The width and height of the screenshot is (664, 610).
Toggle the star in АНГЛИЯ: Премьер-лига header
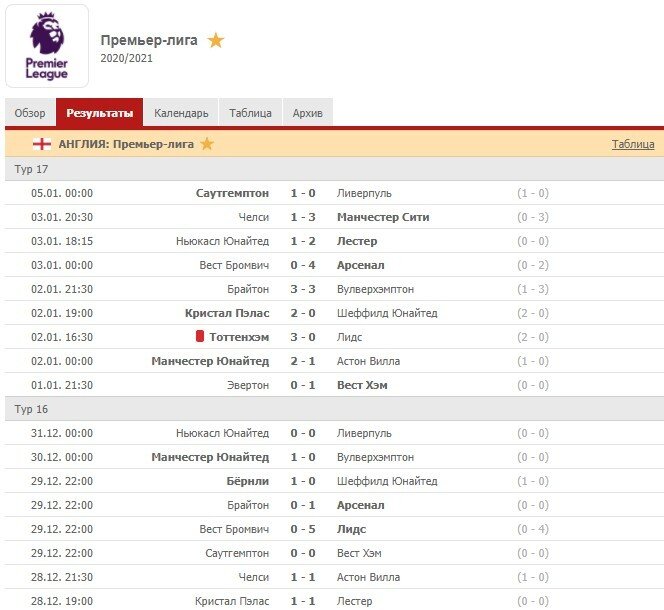(207, 144)
